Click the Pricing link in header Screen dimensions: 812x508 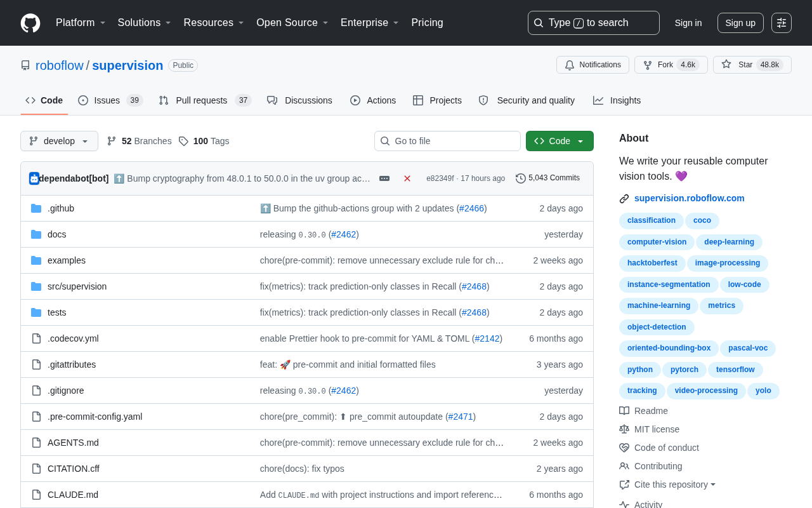(427, 23)
